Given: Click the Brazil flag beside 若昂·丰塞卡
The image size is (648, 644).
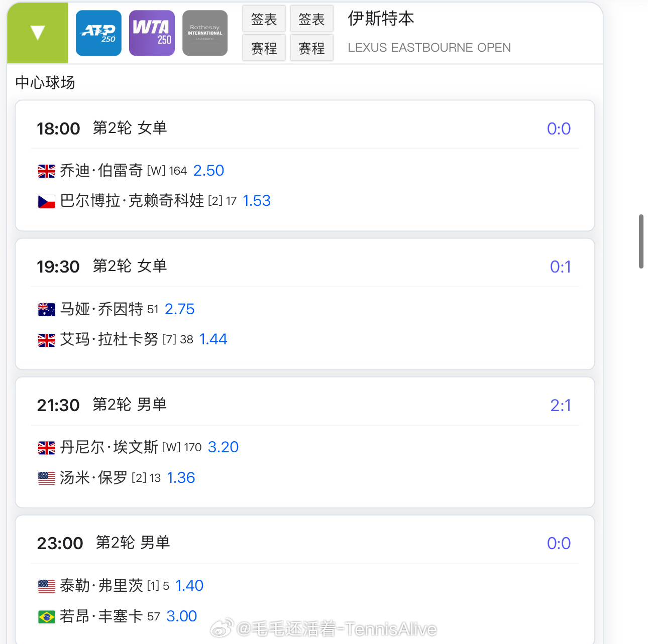Looking at the screenshot, I should tap(47, 617).
